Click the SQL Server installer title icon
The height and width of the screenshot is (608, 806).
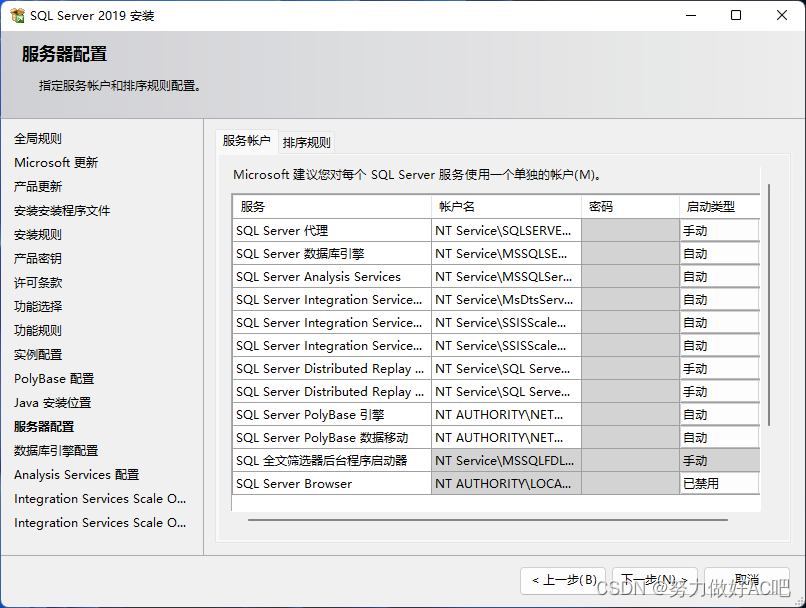point(17,15)
